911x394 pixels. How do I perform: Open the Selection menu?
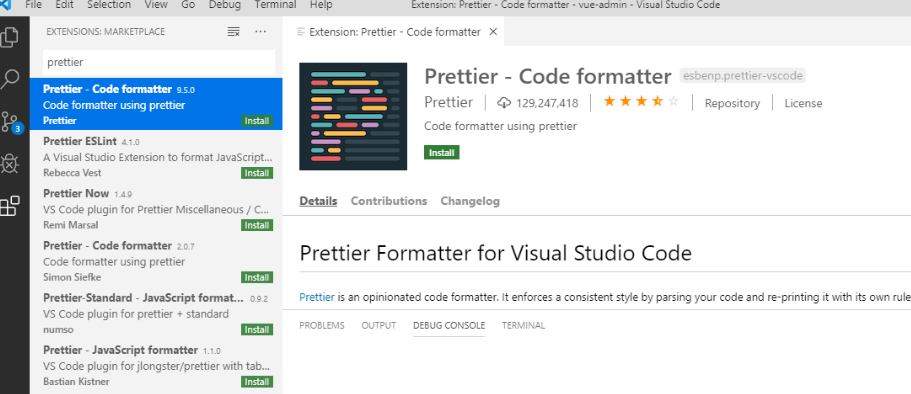point(109,5)
